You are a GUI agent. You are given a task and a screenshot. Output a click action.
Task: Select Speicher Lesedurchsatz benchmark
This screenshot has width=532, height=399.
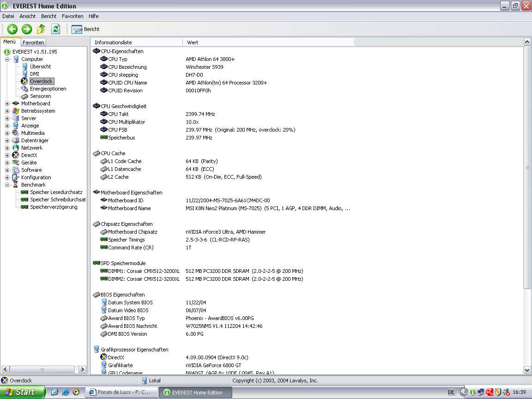pos(56,192)
